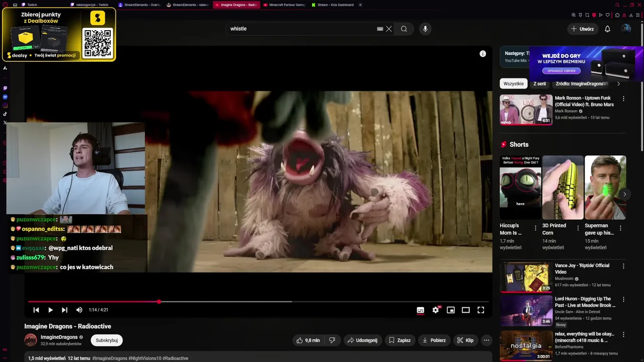The image size is (644, 362).
Task: Open the player settings gear
Action: point(436,310)
